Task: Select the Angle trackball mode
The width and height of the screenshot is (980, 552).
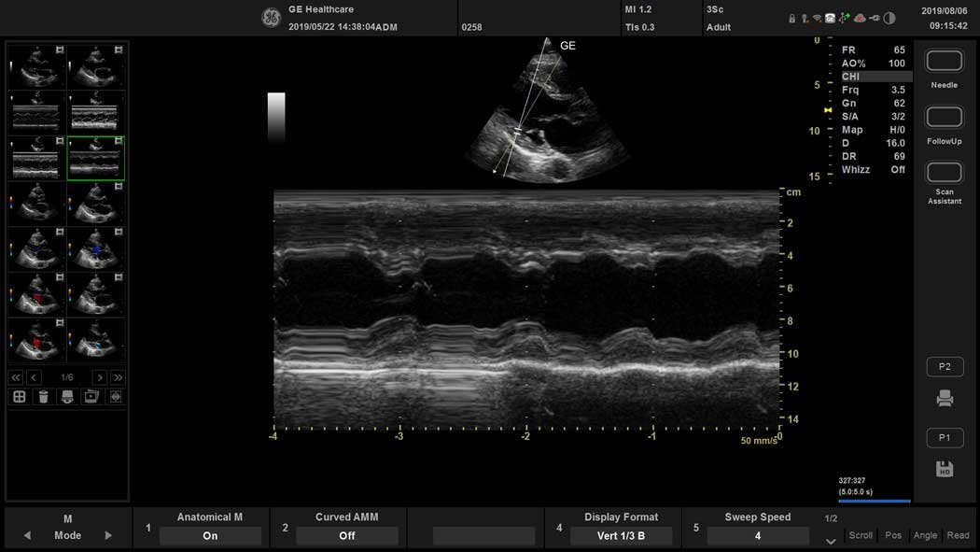Action: tap(925, 535)
